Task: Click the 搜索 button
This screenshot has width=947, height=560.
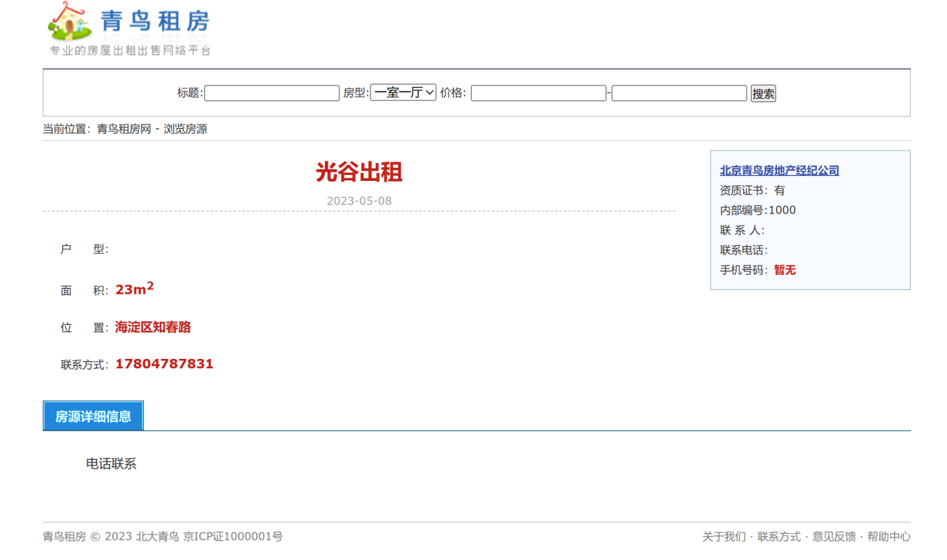Action: coord(763,93)
